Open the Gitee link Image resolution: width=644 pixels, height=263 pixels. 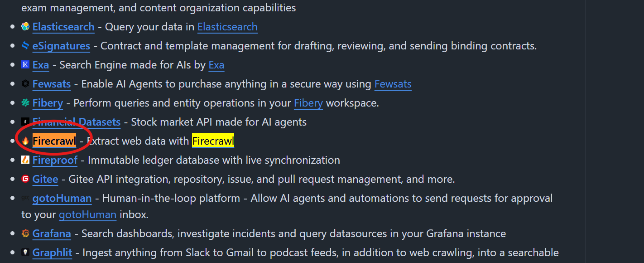coord(45,179)
